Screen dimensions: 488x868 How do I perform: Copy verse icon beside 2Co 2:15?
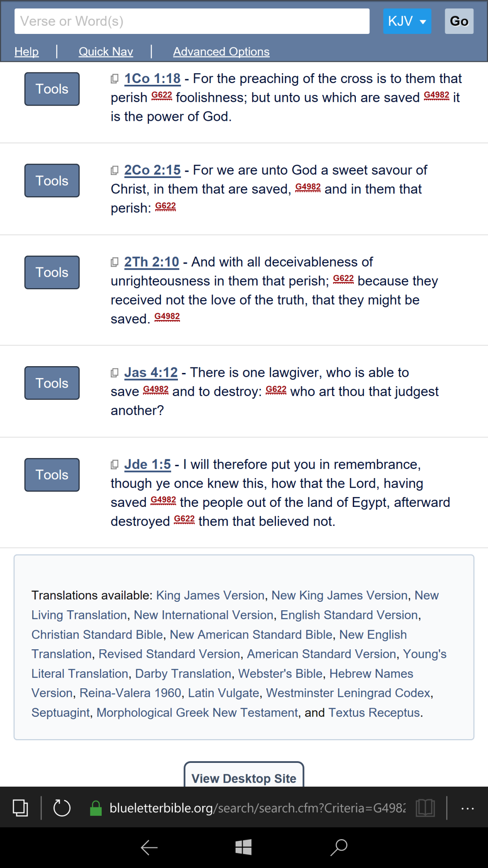[114, 170]
